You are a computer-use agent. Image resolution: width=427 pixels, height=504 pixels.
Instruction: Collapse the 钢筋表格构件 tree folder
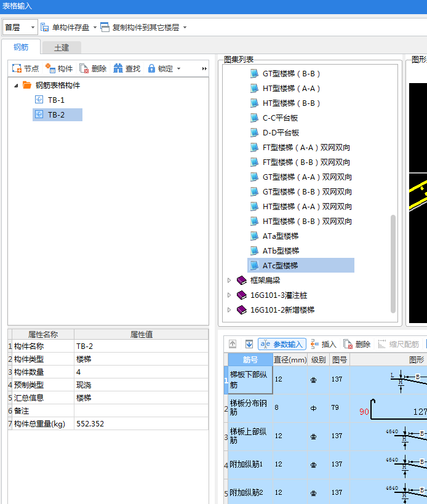pos(16,86)
